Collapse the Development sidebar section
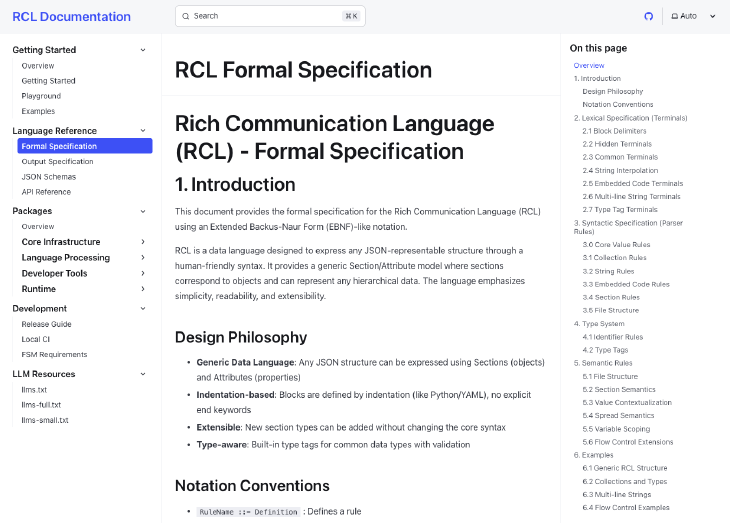Viewport: 730px width, 523px height. (x=143, y=309)
